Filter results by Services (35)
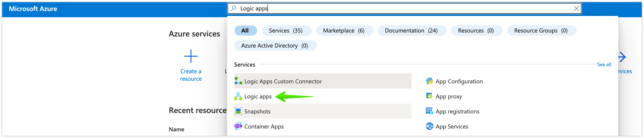 286,31
